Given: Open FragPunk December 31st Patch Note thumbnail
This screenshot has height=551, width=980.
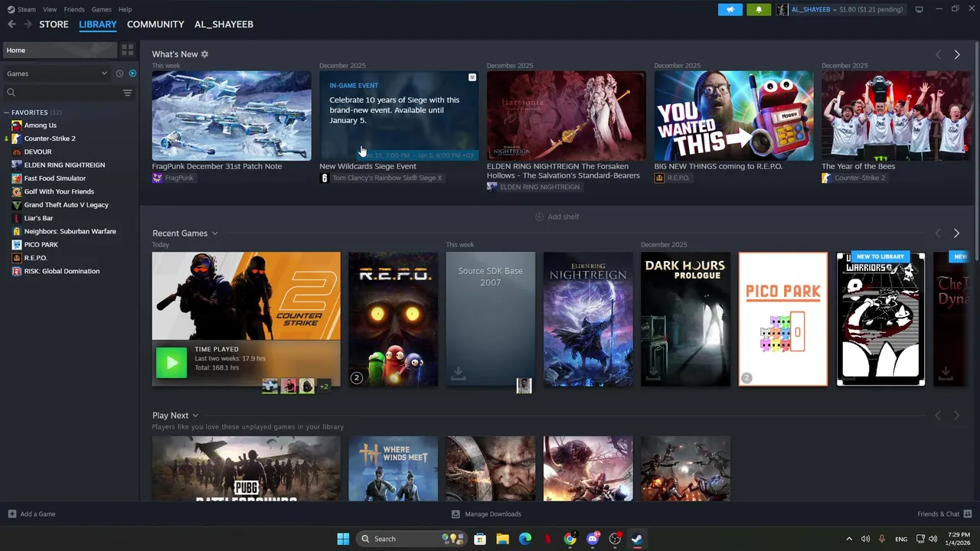Looking at the screenshot, I should [x=231, y=116].
